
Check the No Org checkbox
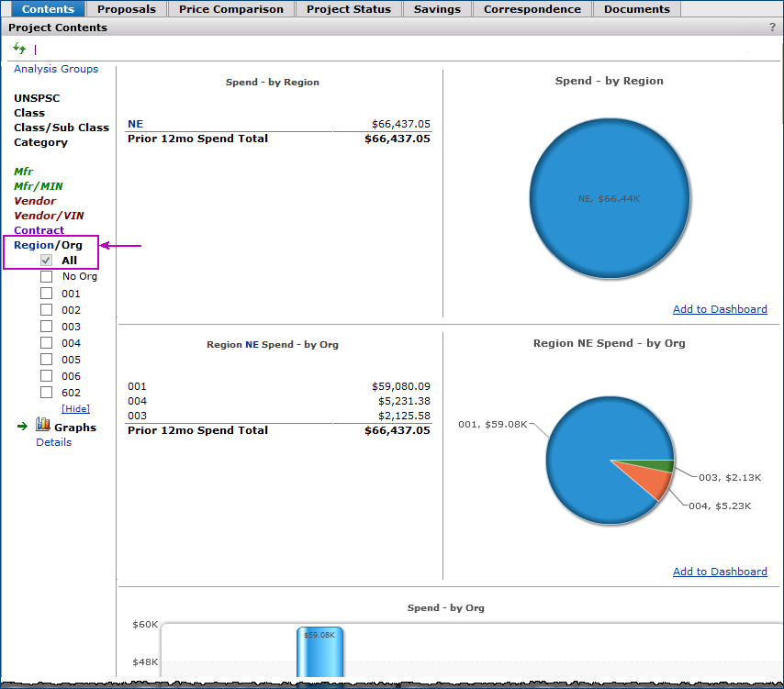click(x=46, y=277)
